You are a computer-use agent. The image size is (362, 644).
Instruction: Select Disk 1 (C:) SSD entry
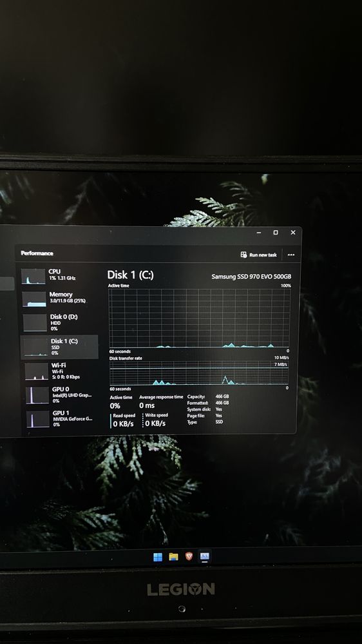click(59, 347)
